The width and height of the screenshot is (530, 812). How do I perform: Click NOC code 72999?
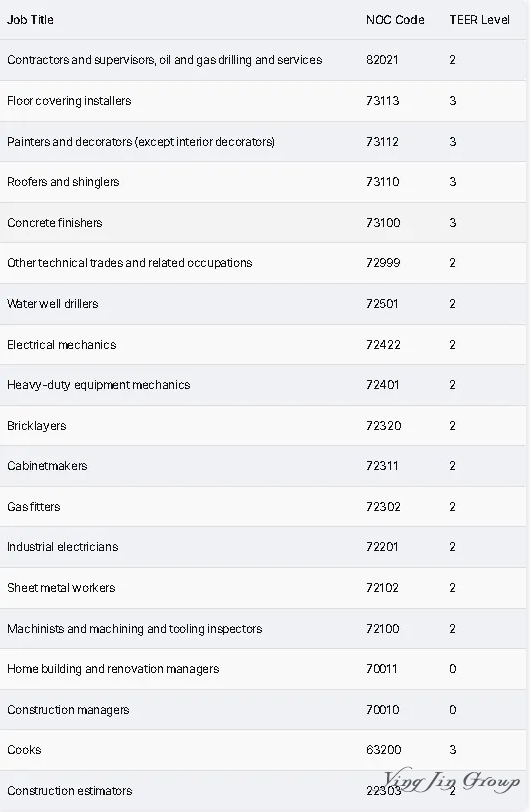[x=383, y=263]
